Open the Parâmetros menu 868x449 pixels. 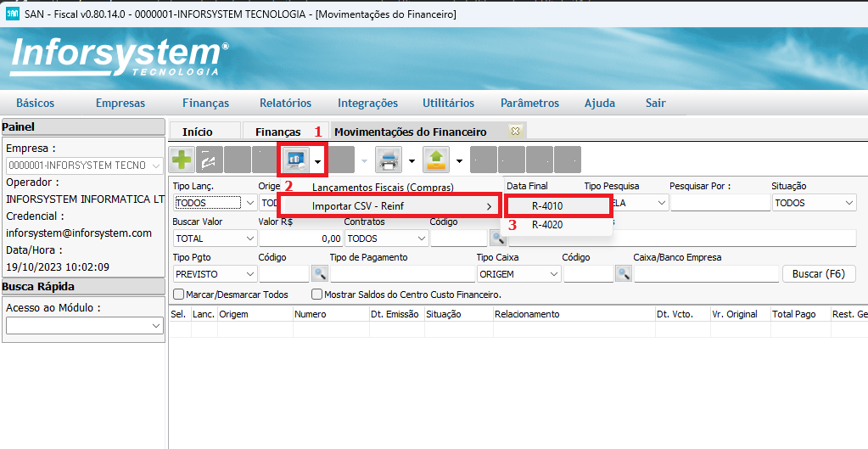[x=529, y=103]
